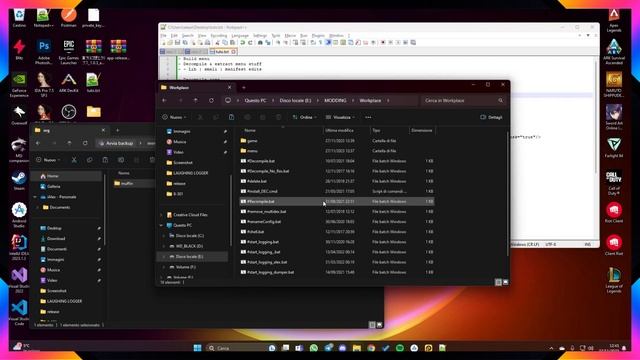The width and height of the screenshot is (640, 360).
Task: Refresh the Workplace folder view
Action: tap(211, 100)
